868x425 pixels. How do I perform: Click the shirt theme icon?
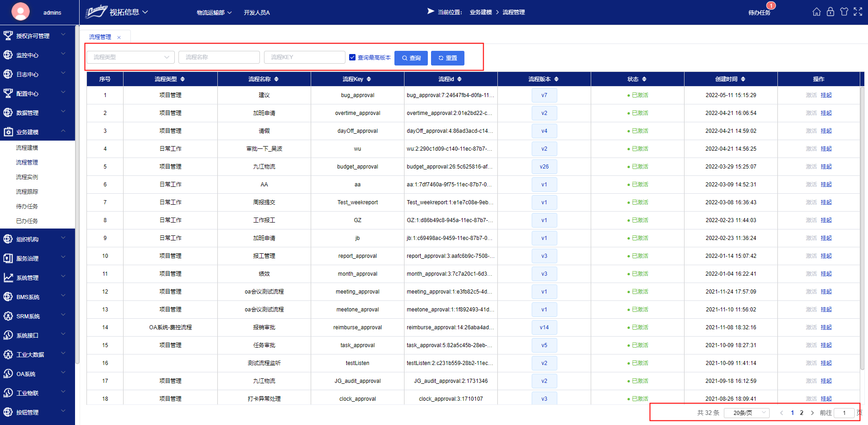[x=844, y=12]
